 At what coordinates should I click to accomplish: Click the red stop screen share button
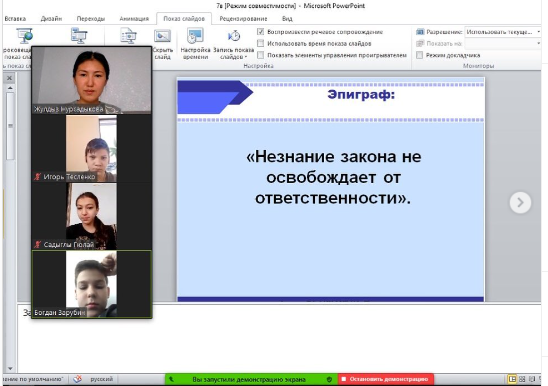coord(386,379)
